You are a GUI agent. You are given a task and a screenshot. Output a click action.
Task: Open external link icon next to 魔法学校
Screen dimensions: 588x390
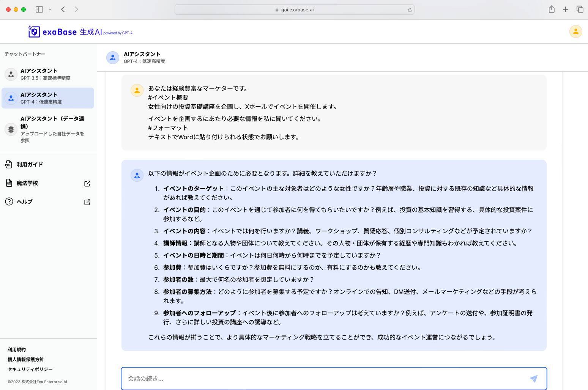click(87, 184)
